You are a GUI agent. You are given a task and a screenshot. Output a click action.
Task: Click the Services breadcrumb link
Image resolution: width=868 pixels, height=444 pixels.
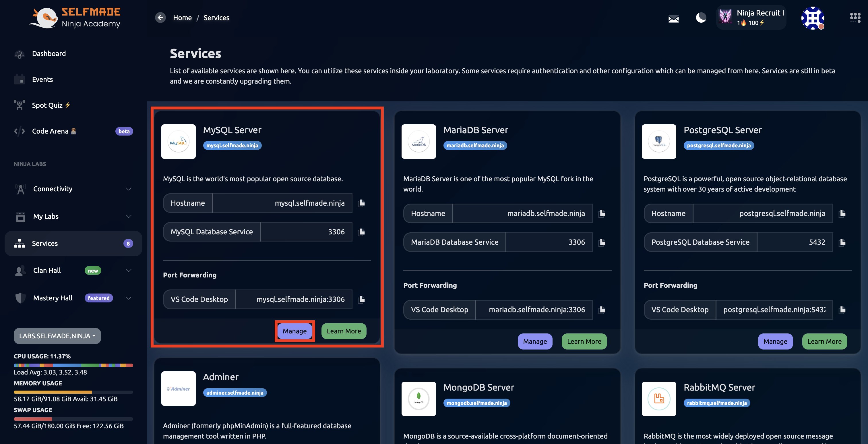(x=216, y=18)
